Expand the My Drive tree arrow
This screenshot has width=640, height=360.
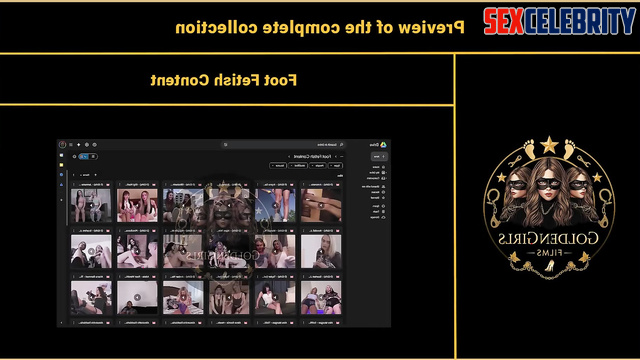(x=387, y=173)
